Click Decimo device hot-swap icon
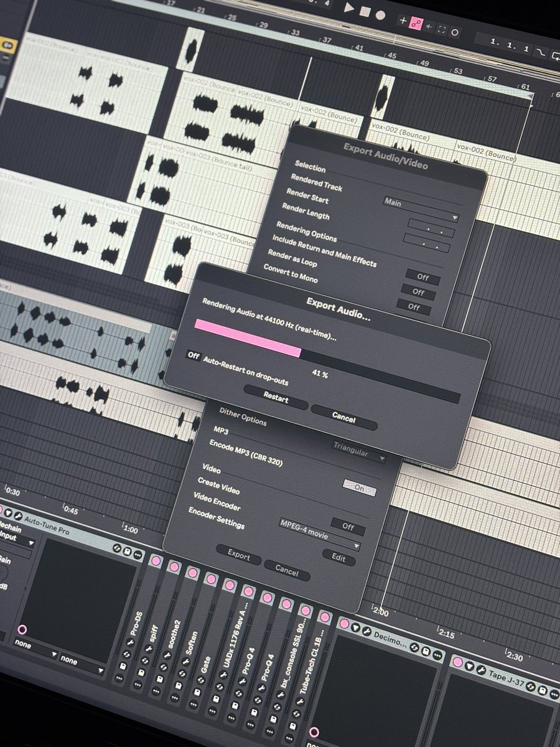The image size is (560, 747). point(414,647)
